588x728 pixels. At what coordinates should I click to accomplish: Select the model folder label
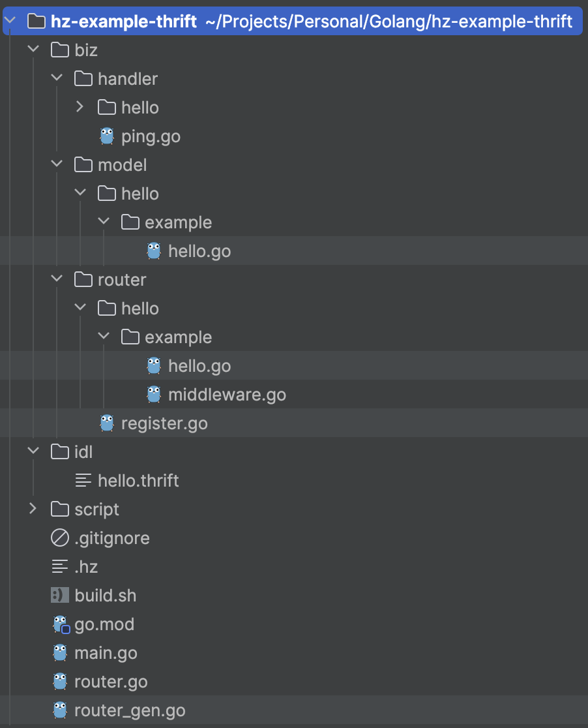(x=122, y=165)
